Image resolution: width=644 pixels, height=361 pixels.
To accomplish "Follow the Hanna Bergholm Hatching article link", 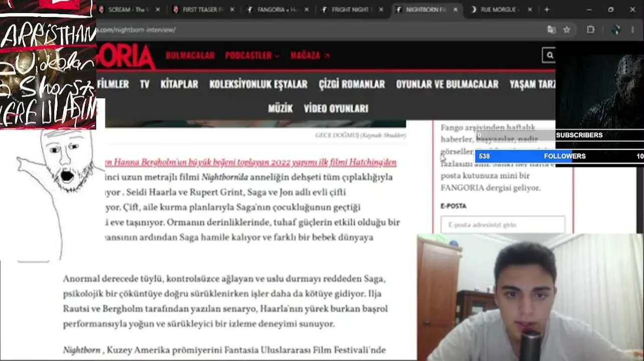I will [251, 162].
